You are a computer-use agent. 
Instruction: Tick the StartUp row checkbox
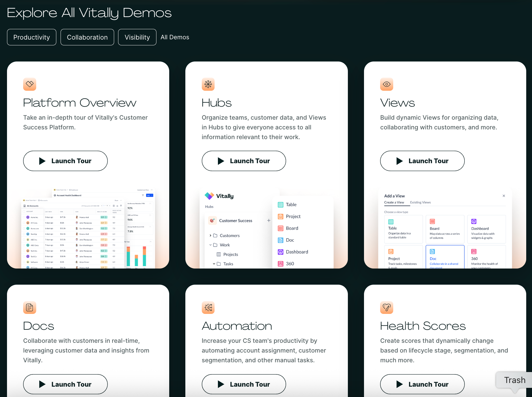point(24,234)
